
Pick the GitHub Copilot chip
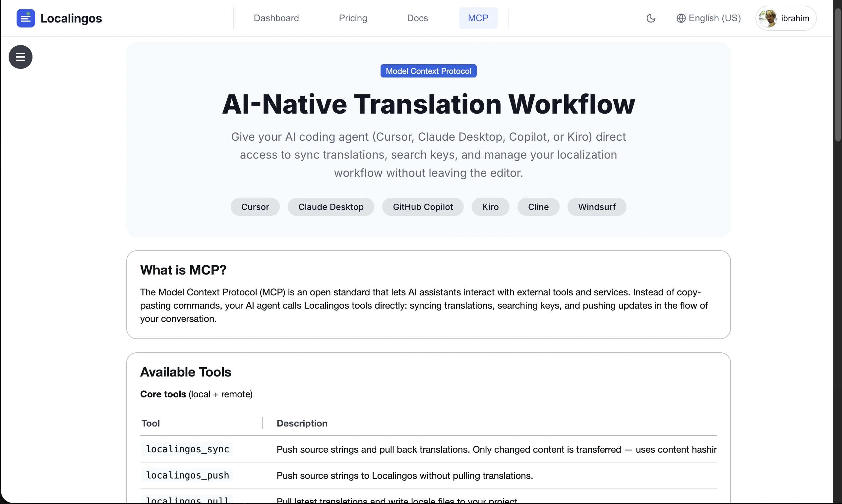click(423, 207)
